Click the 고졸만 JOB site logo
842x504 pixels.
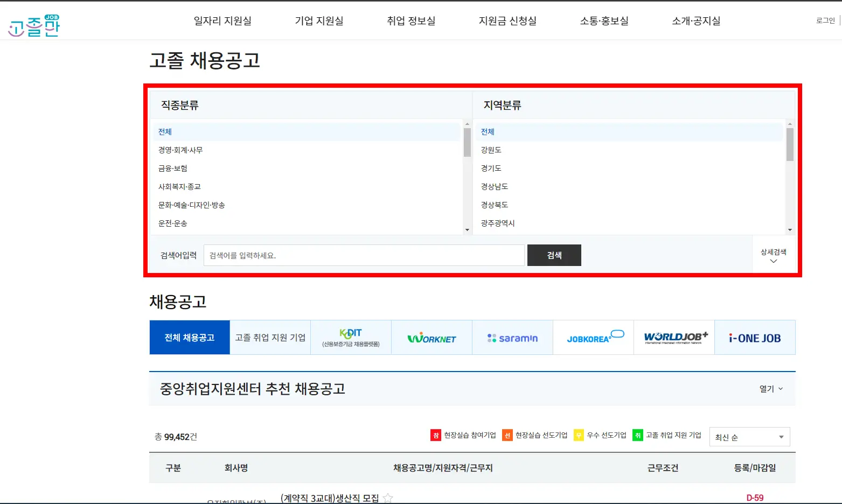point(34,24)
